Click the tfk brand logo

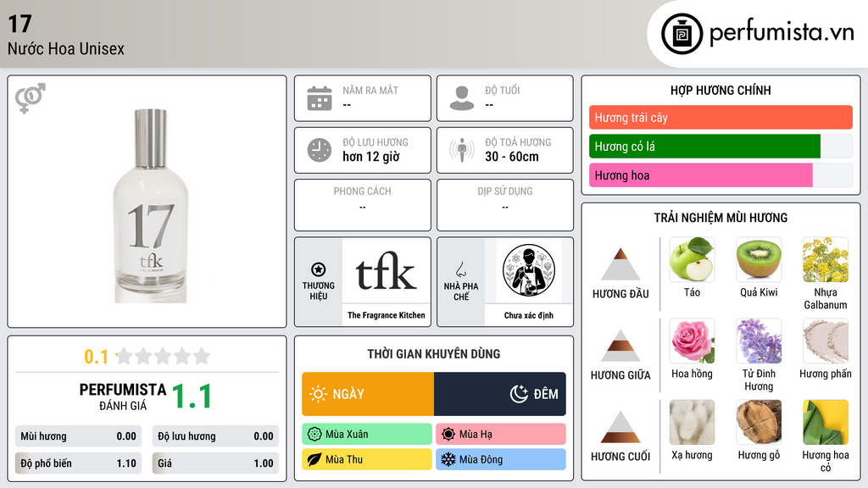click(386, 270)
